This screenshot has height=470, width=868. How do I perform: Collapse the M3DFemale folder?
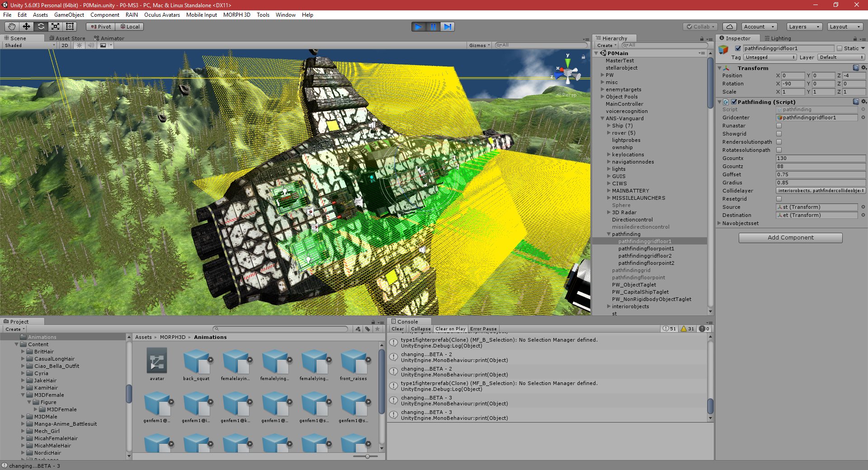pos(23,395)
